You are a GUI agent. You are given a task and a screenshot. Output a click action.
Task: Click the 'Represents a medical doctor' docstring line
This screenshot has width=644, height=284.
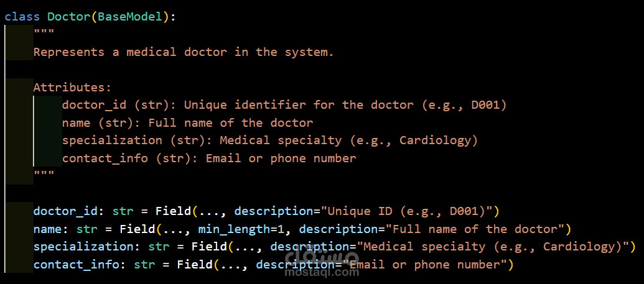click(184, 52)
